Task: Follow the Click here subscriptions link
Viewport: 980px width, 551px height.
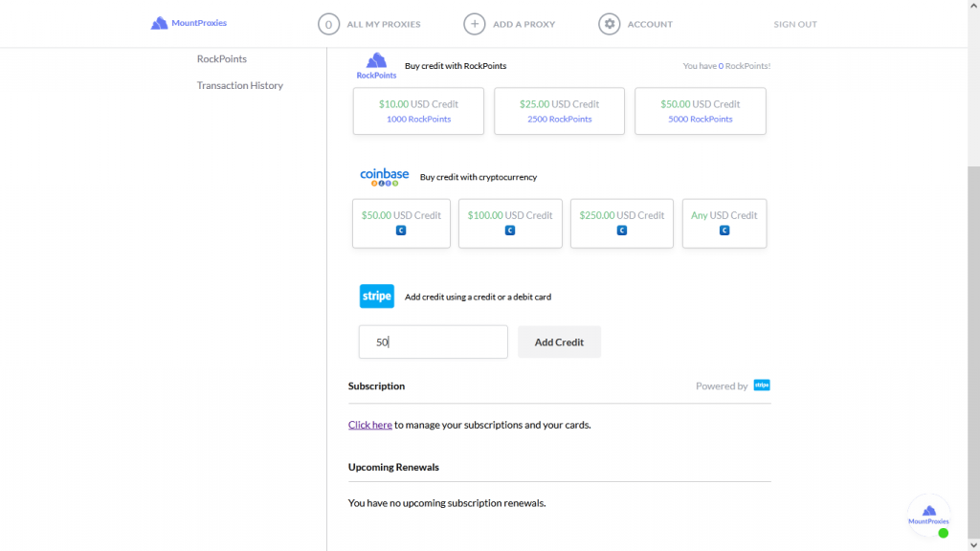Action: tap(370, 425)
